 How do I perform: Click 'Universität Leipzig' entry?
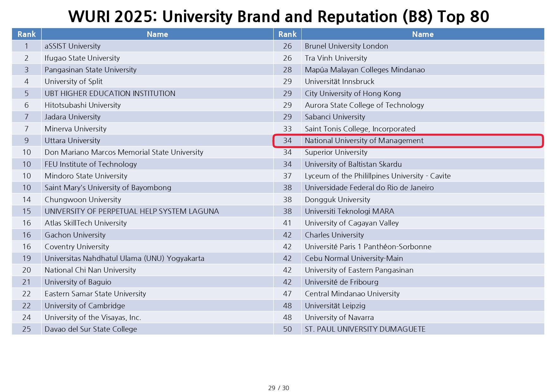(335, 306)
